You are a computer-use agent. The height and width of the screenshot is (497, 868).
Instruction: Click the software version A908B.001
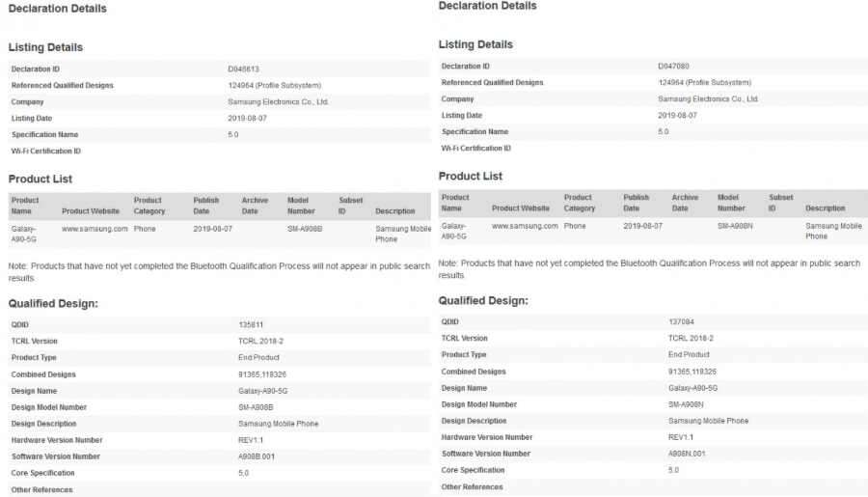click(x=257, y=456)
